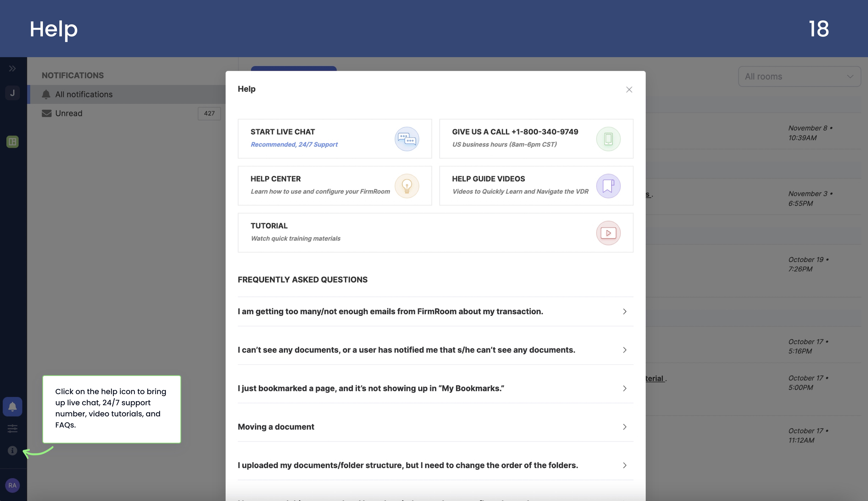The height and width of the screenshot is (501, 868).
Task: Click the October 17 5:00PM timestamp
Action: pyautogui.click(x=808, y=383)
